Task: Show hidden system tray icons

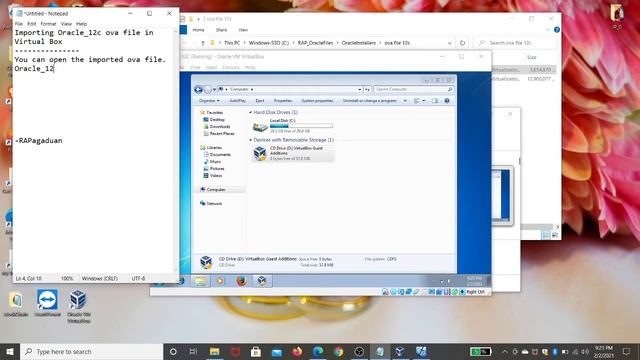Action: pos(505,351)
